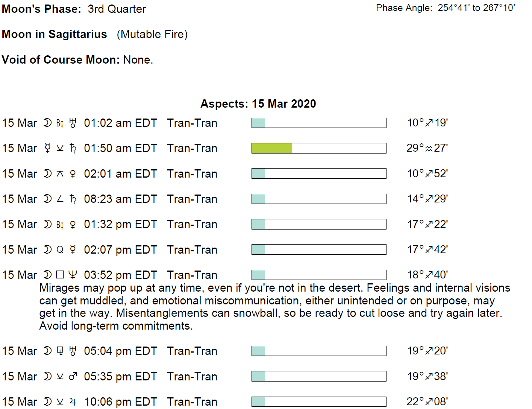532x409 pixels.
Task: Click the Mars glyph in the 05:35 pm row
Action: [x=73, y=376]
